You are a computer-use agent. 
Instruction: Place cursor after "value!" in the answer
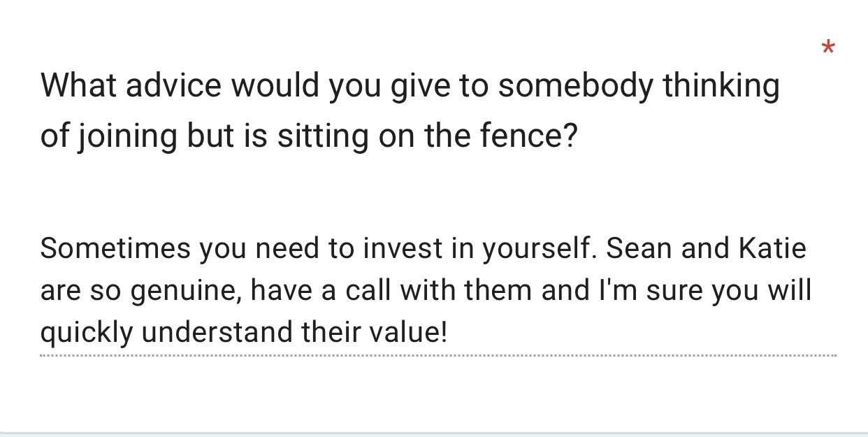[447, 332]
